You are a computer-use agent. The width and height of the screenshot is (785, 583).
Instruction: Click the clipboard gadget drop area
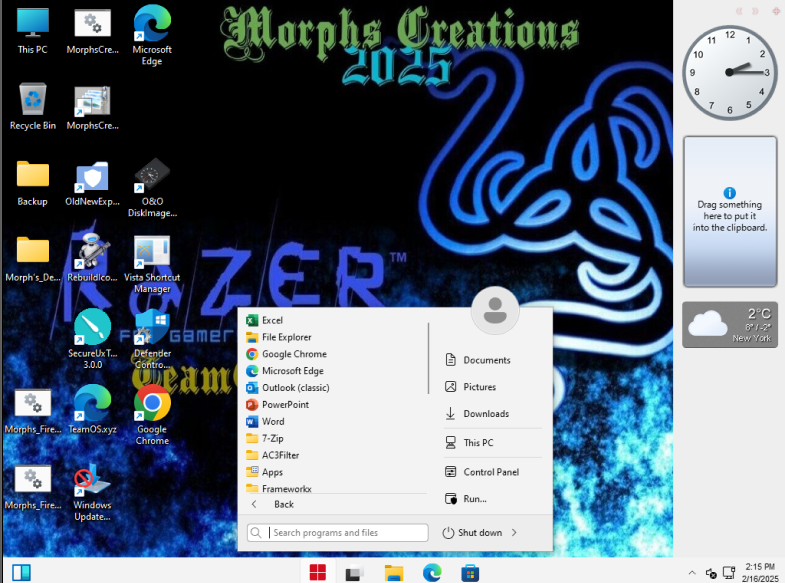pyautogui.click(x=730, y=212)
